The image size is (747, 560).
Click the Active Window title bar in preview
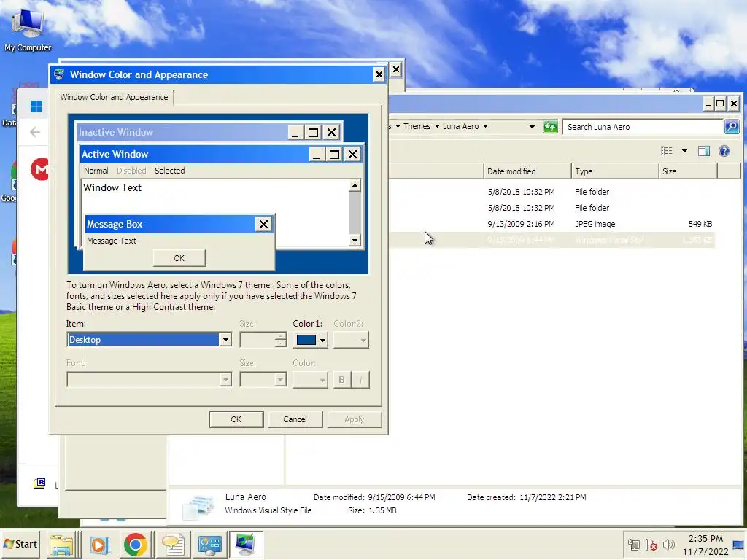[194, 154]
